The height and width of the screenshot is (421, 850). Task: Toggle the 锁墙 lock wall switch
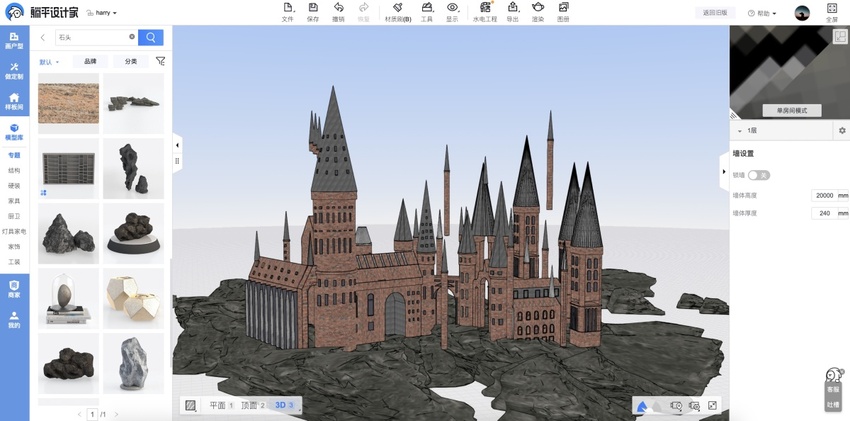point(759,175)
